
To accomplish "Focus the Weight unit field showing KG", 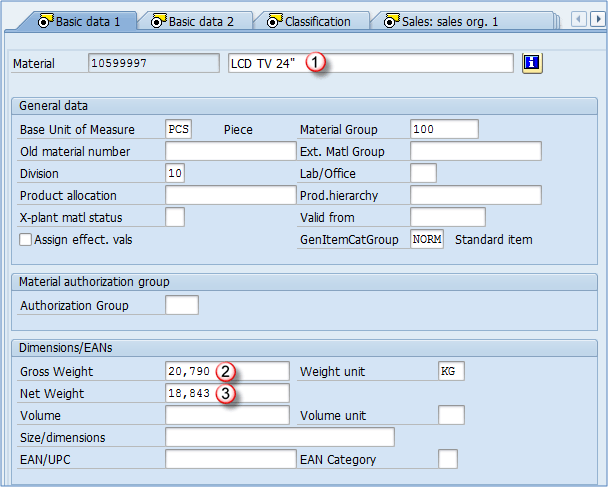I will 451,371.
